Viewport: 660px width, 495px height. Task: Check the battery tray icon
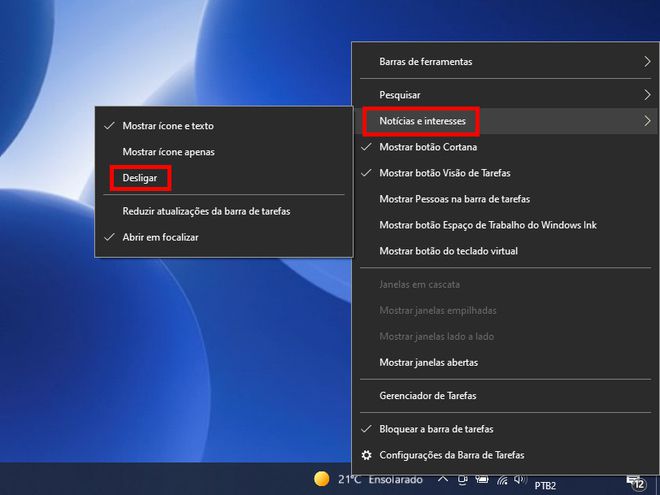tap(482, 479)
